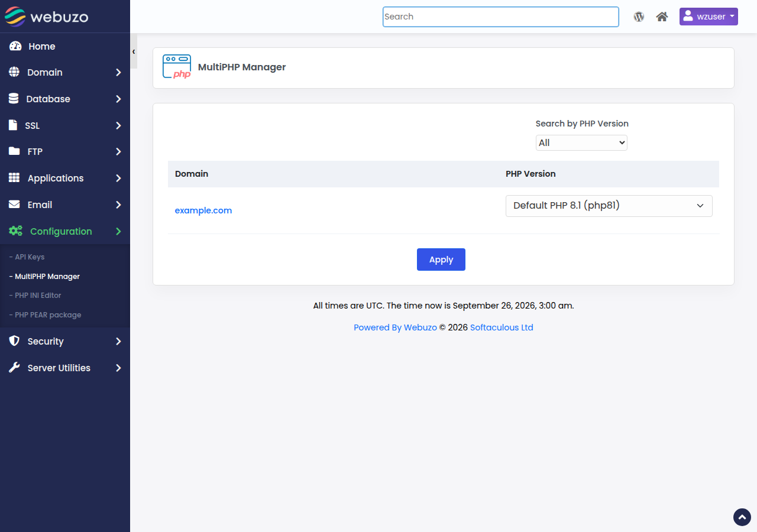
Task: Click the Applications grid icon
Action: [x=14, y=178]
